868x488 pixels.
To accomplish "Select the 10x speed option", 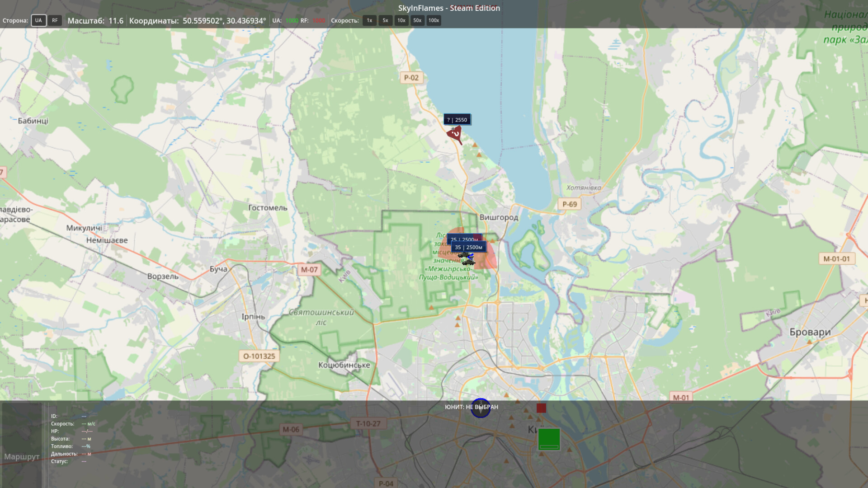I will 401,20.
